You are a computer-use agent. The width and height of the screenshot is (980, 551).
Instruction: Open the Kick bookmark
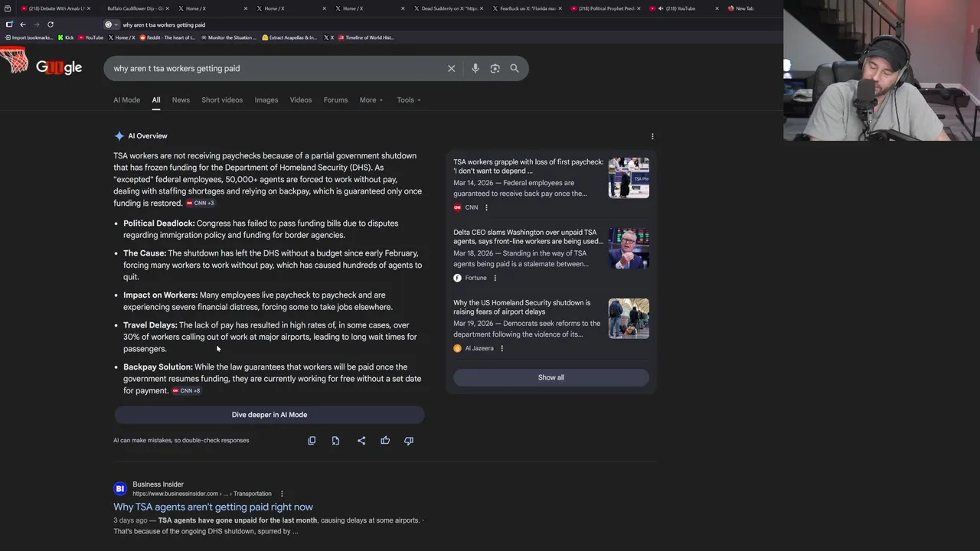click(66, 37)
